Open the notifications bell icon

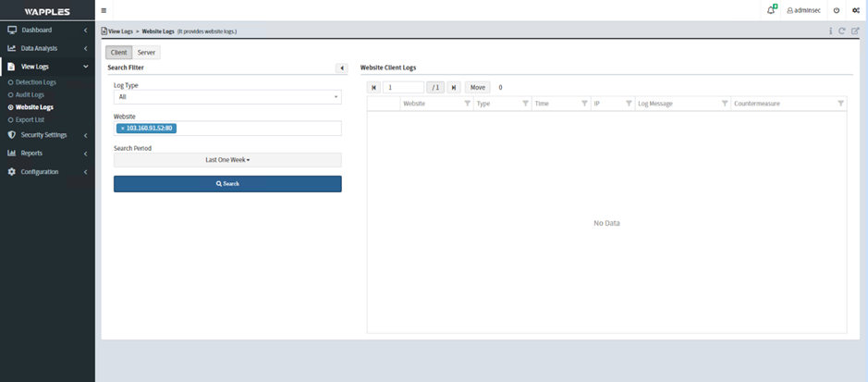[x=771, y=10]
